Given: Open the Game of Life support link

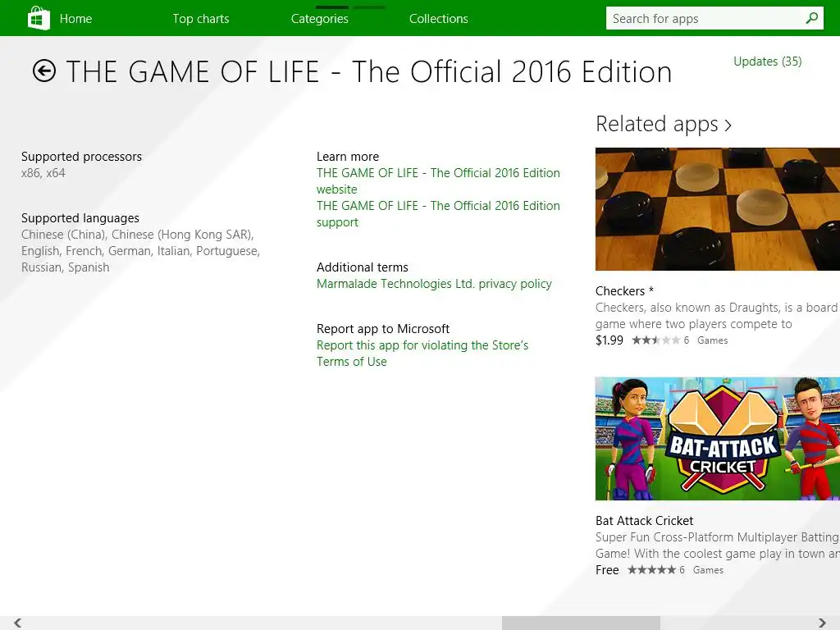Looking at the screenshot, I should click(x=438, y=214).
